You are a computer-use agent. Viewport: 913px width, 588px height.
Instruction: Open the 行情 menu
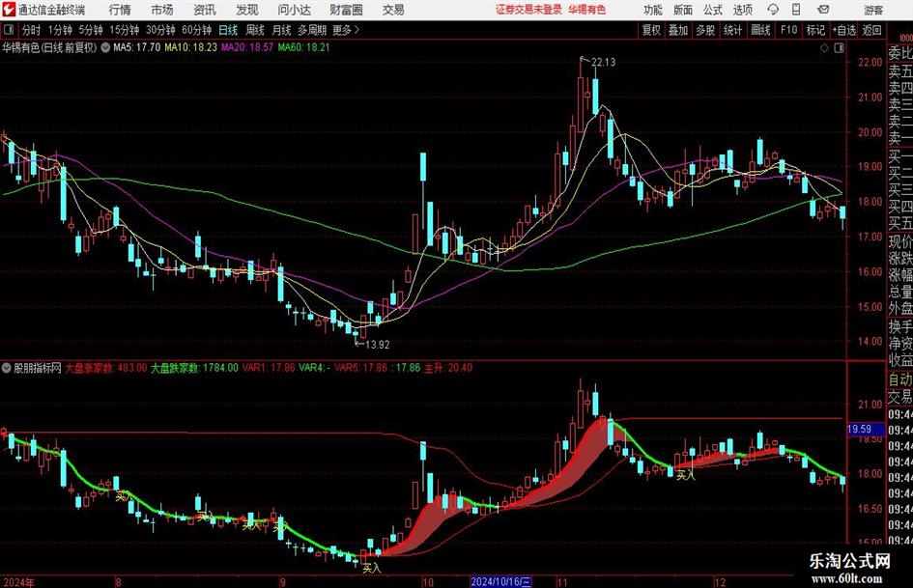[120, 10]
